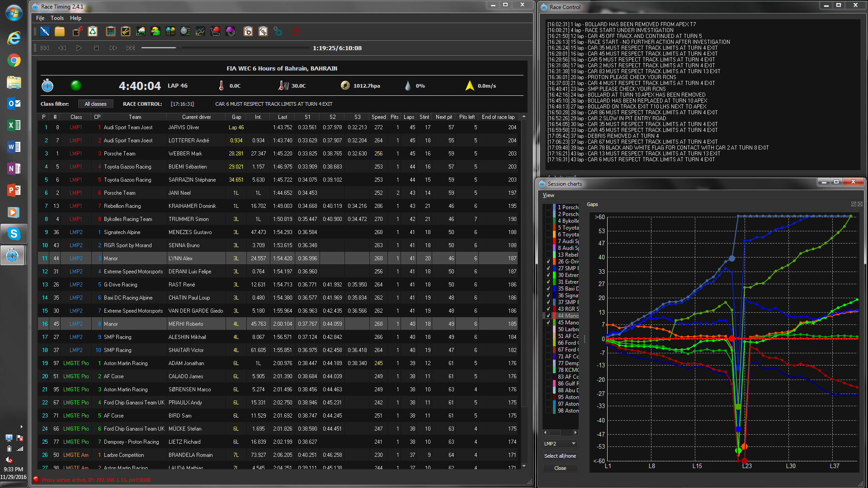The width and height of the screenshot is (868, 488).
Task: Select the WEBBER Mark row
Action: tap(279, 154)
